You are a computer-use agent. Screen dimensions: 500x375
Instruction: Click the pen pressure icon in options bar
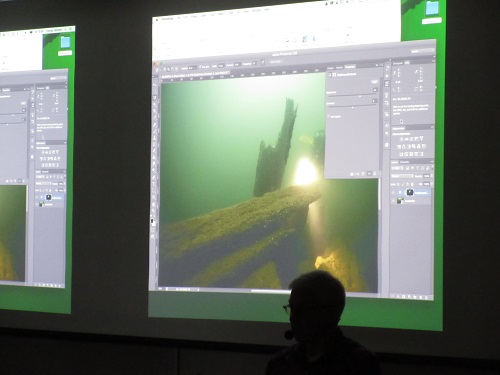pos(263,62)
